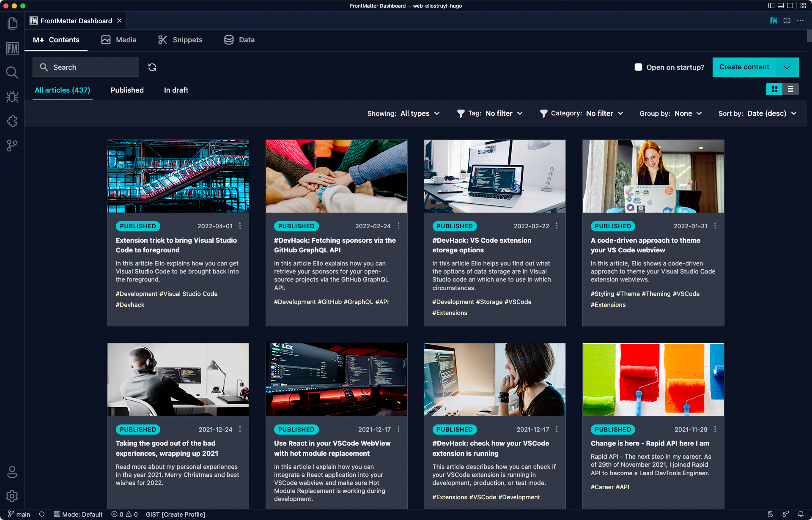Click the main branch in status bar
812x520 pixels.
pos(19,514)
